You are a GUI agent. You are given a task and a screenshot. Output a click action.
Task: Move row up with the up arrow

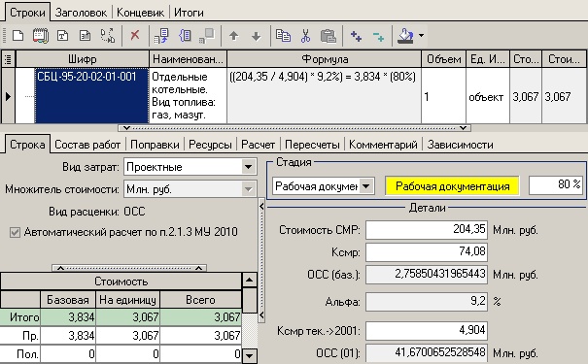(234, 36)
